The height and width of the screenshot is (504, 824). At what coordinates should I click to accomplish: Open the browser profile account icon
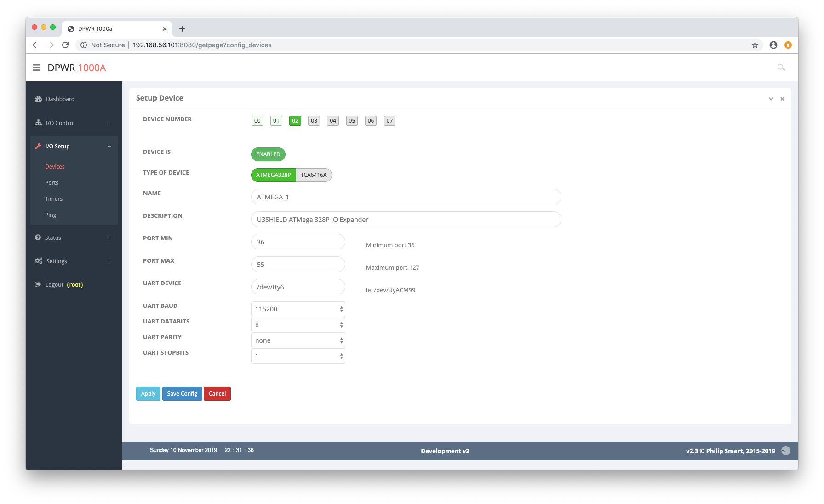[x=773, y=45]
